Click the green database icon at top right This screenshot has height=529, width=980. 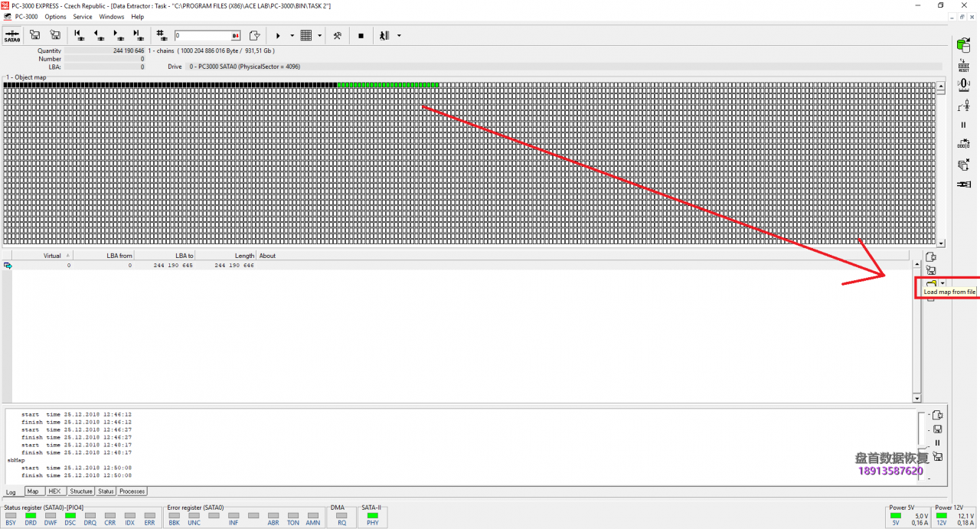pyautogui.click(x=964, y=45)
